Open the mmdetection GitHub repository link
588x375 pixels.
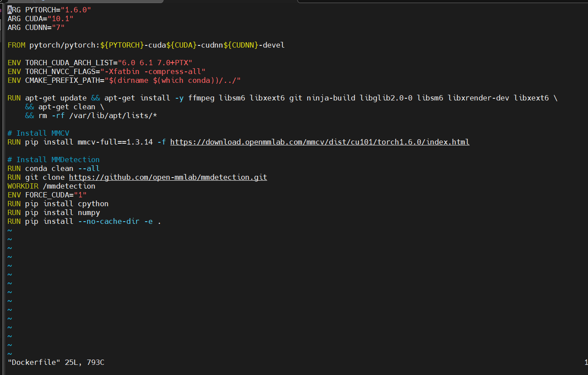(168, 177)
